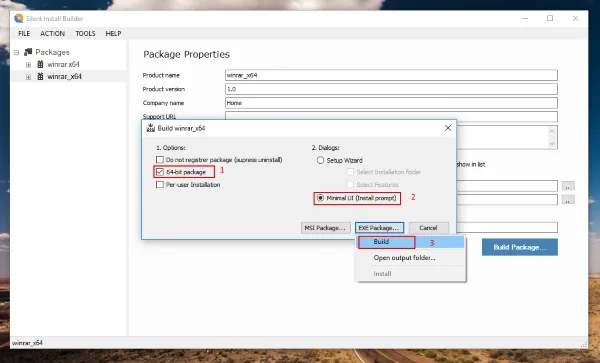Image resolution: width=600 pixels, height=363 pixels.
Task: Close the Build winrar_x64 dialog
Action: point(448,128)
